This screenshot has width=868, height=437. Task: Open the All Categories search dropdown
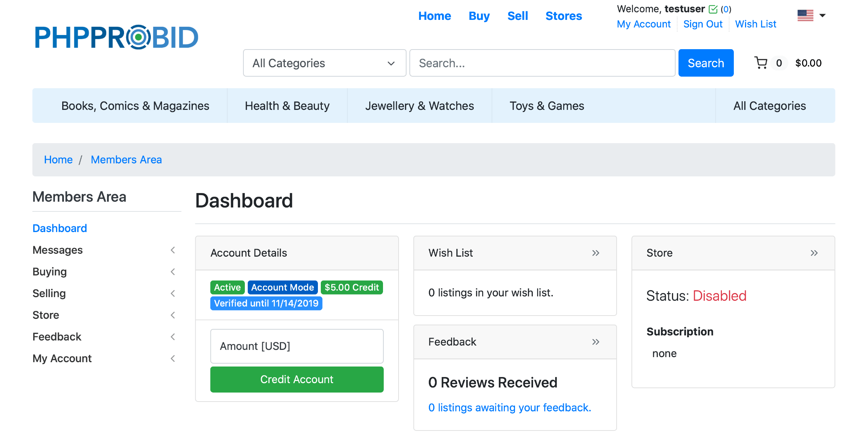coord(324,63)
